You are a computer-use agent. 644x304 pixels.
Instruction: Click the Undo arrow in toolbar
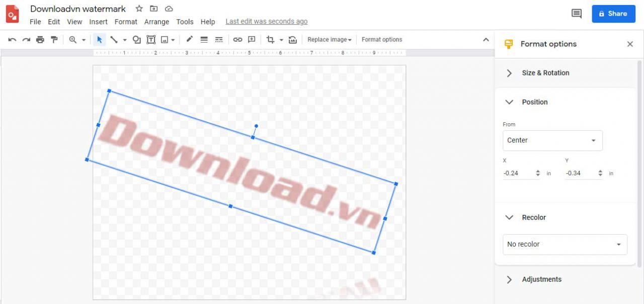pyautogui.click(x=12, y=40)
